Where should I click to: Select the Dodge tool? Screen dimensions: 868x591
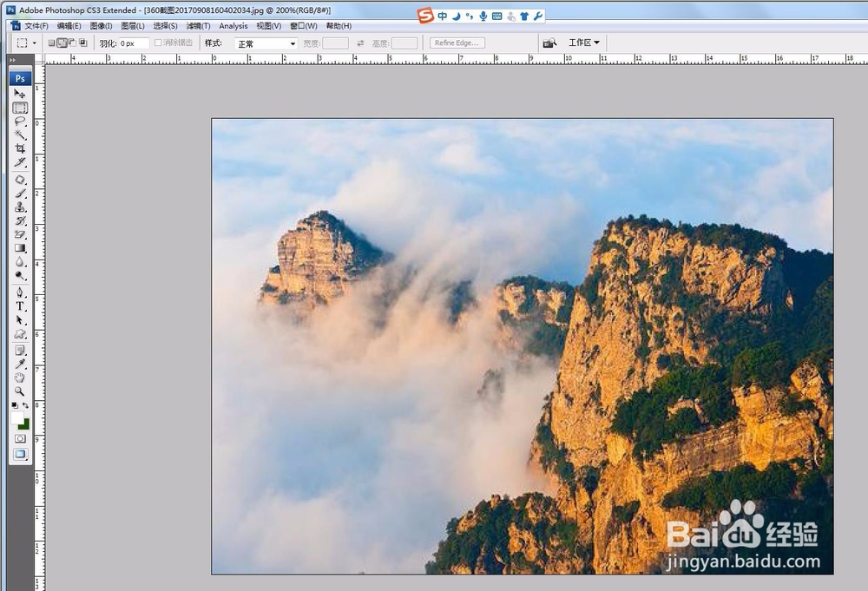(20, 275)
